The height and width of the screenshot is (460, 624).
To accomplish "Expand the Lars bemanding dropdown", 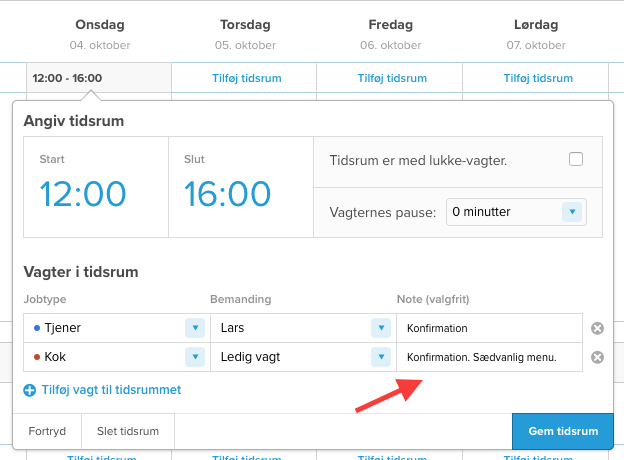I will [x=380, y=328].
